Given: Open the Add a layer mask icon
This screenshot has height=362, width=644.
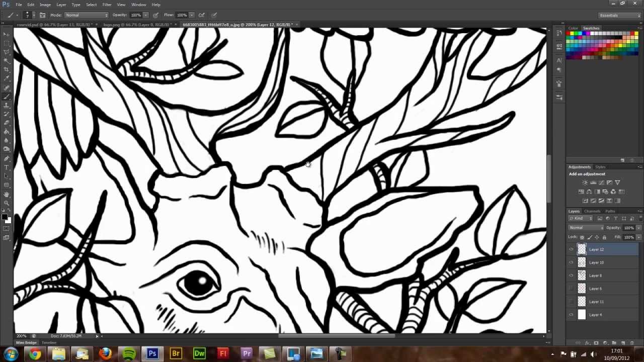Looking at the screenshot, I should tap(596, 342).
